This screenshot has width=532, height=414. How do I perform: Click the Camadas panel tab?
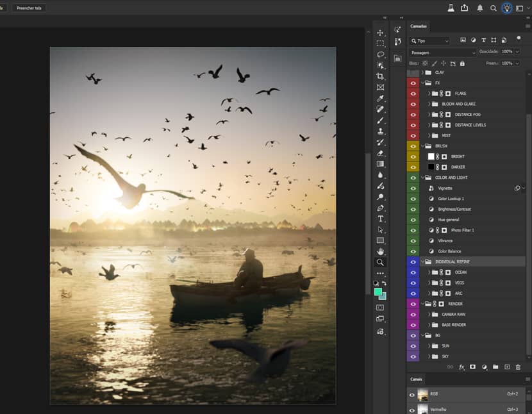tap(418, 26)
